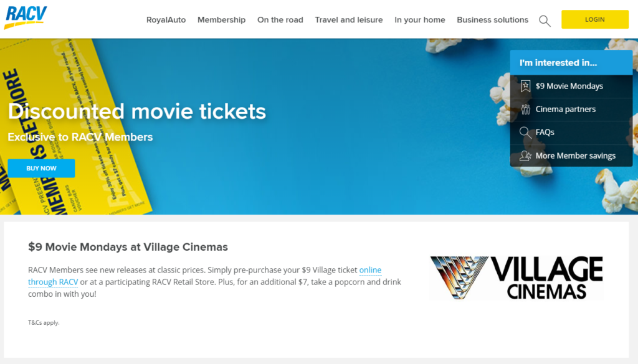Viewport: 638px width, 364px height.
Task: Click the ticket icon beside $9 Movie Mondays
Action: [525, 86]
